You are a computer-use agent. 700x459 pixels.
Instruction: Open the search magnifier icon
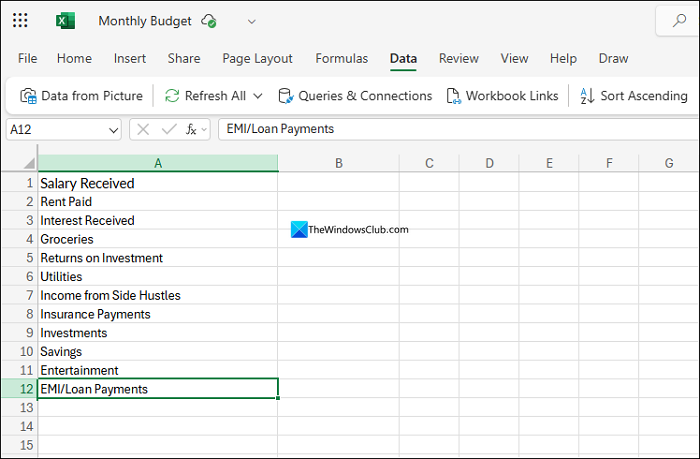[x=679, y=21]
